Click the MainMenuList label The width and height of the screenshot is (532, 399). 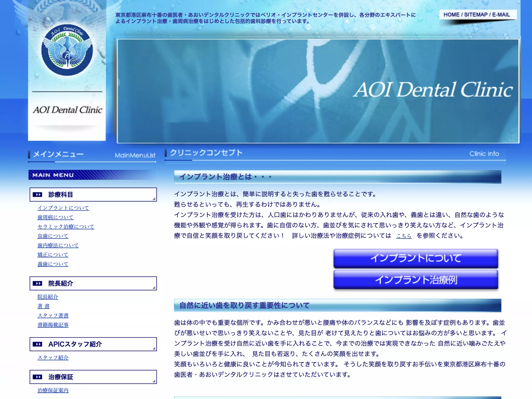(x=135, y=155)
